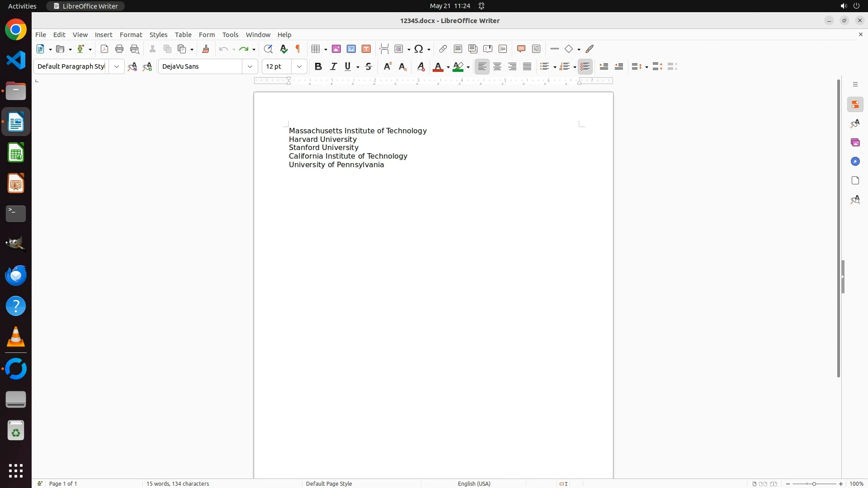Expand the font name dropdown
This screenshot has width=868, height=488.
(250, 66)
